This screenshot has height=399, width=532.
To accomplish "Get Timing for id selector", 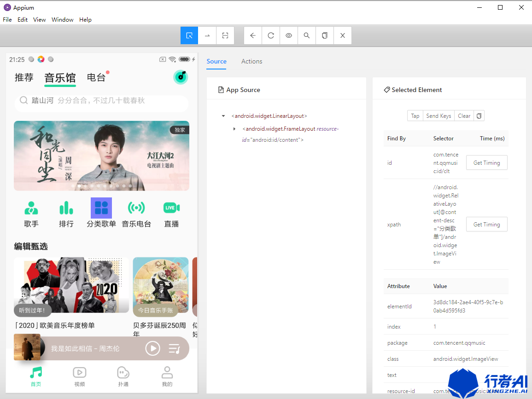I will [x=486, y=163].
